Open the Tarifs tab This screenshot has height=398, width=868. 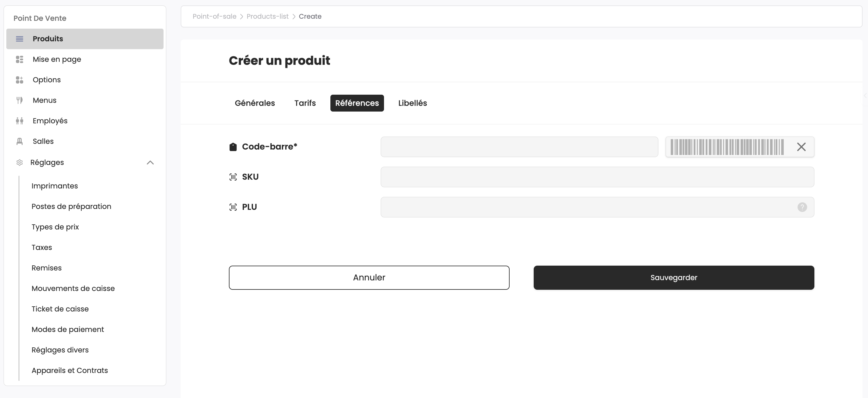click(x=305, y=103)
